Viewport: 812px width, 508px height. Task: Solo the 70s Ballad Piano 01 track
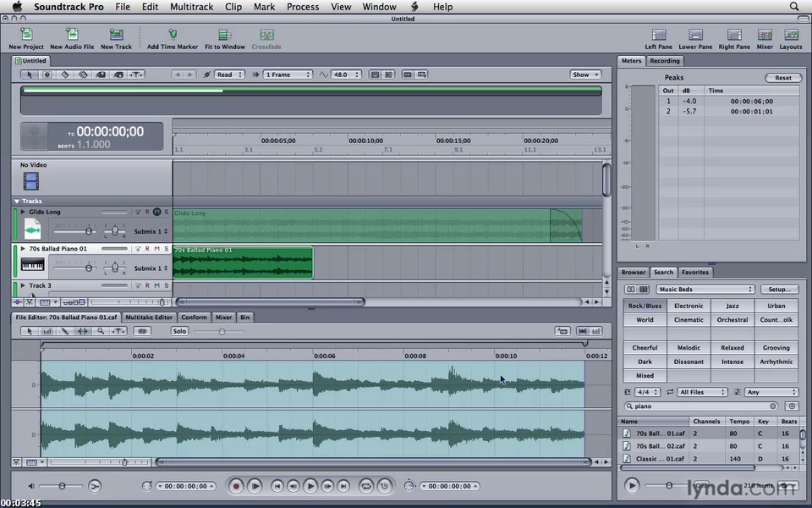167,249
